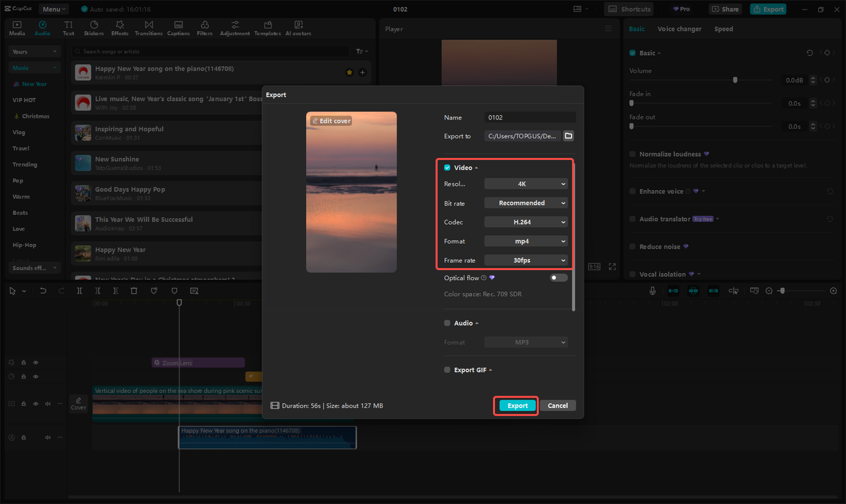
Task: Expand the Sounds effects section in sidebar
Action: click(x=35, y=268)
